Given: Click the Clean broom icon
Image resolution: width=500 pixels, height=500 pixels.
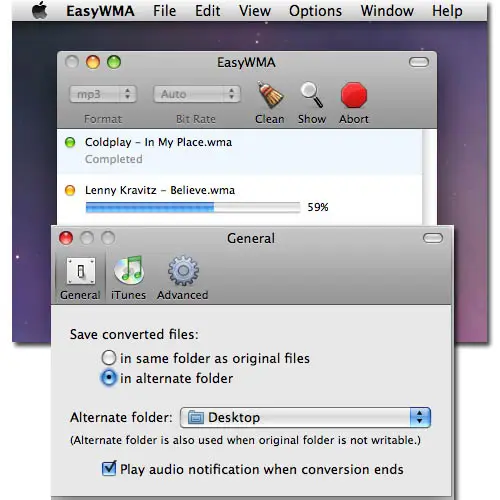Looking at the screenshot, I should coord(270,95).
